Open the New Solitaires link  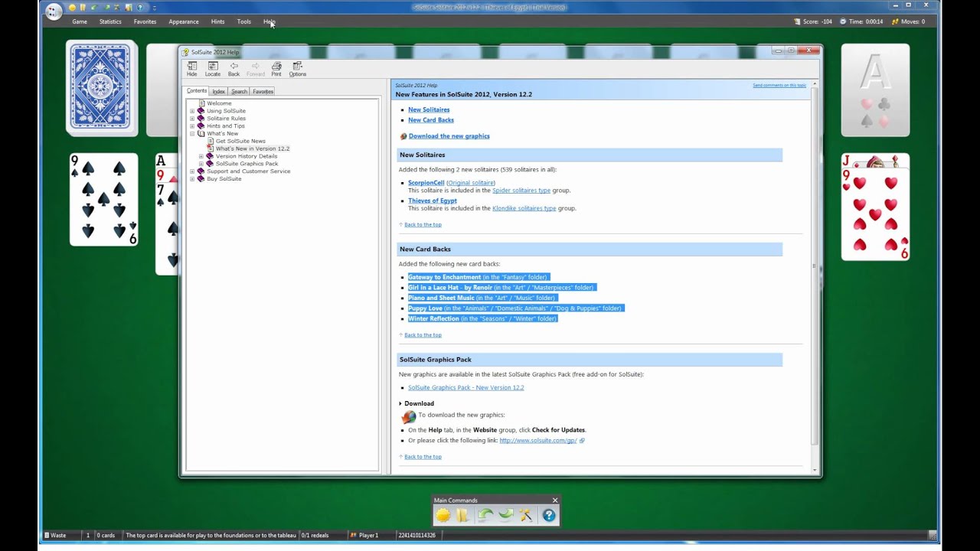point(429,109)
